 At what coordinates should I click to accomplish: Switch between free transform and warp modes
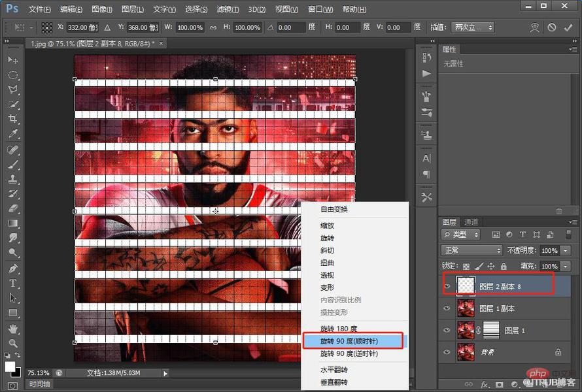click(x=534, y=27)
